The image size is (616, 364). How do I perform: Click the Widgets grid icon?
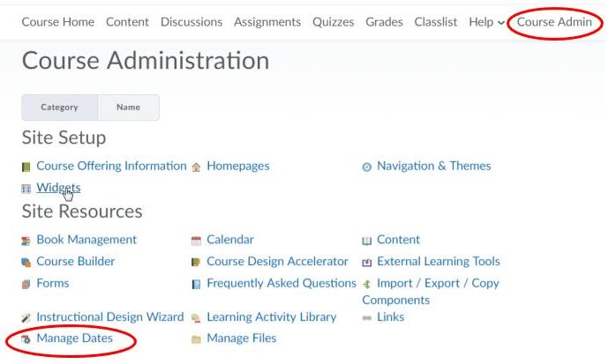pos(26,189)
